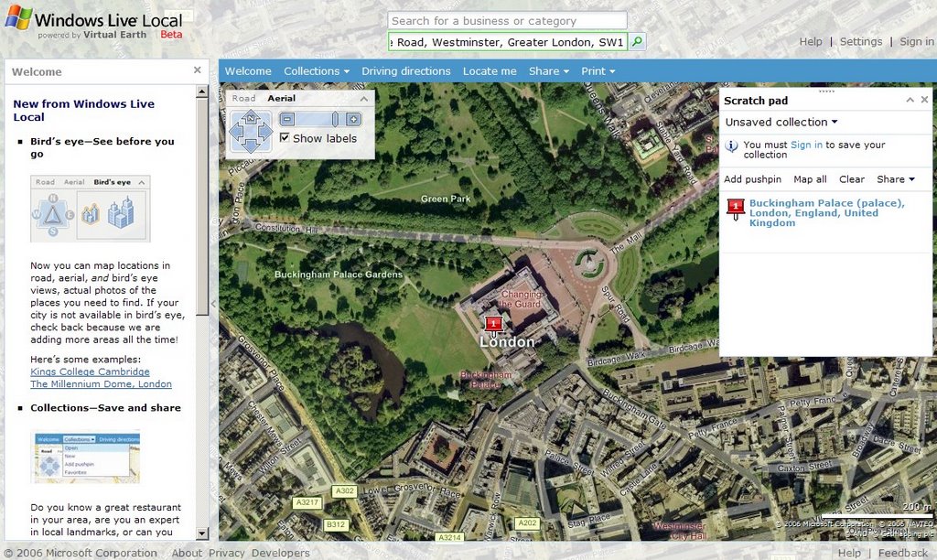Click the Welcome pane scrollbar down arrow
Image resolution: width=937 pixels, height=560 pixels.
pyautogui.click(x=202, y=533)
